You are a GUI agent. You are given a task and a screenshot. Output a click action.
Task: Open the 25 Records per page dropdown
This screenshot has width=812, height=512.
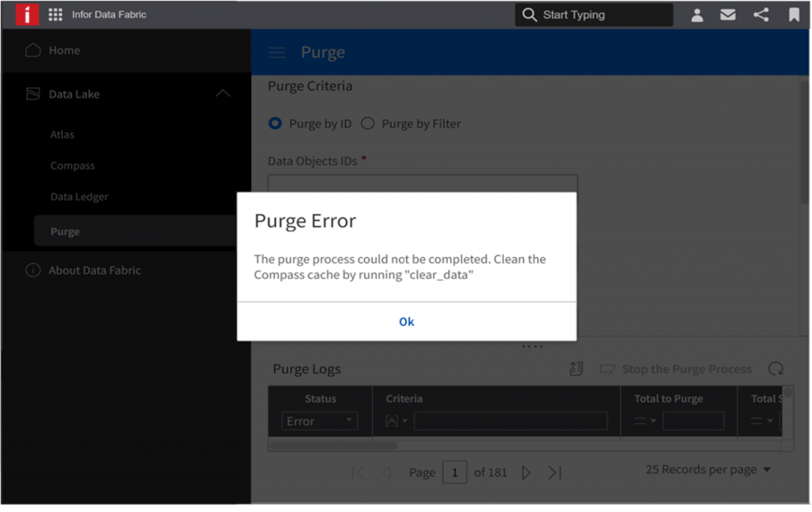point(708,470)
